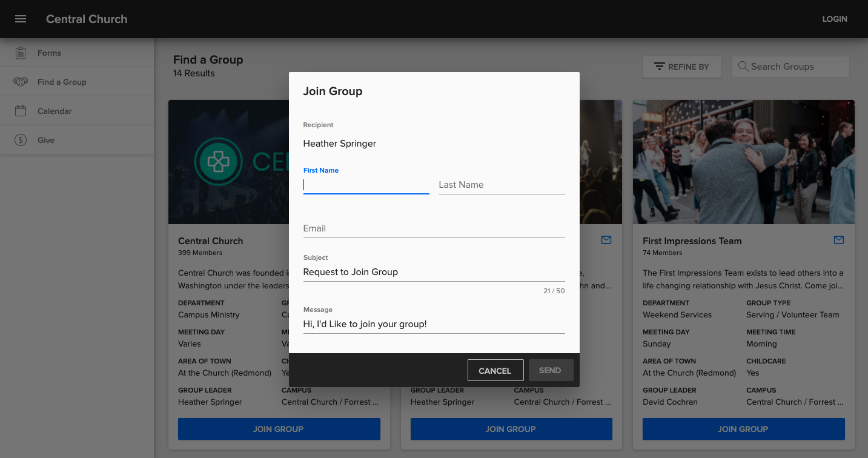Click the Message text field
Viewport: 868px width, 458px height.
tap(433, 324)
